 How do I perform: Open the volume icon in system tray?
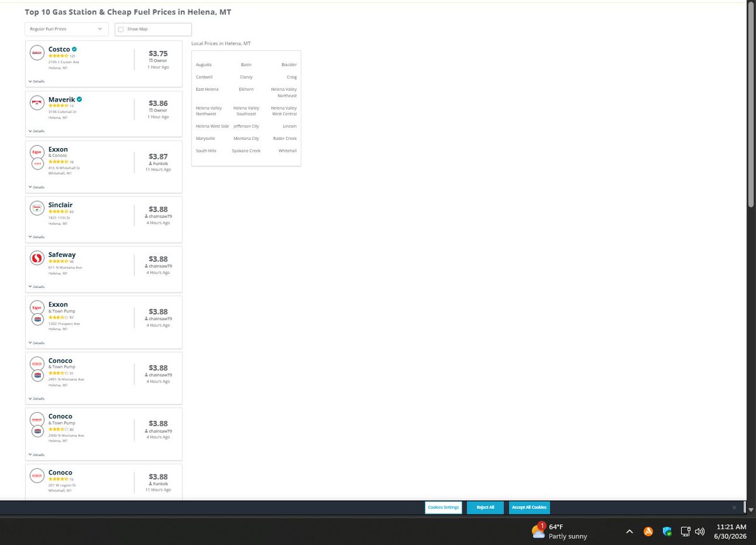coord(699,532)
